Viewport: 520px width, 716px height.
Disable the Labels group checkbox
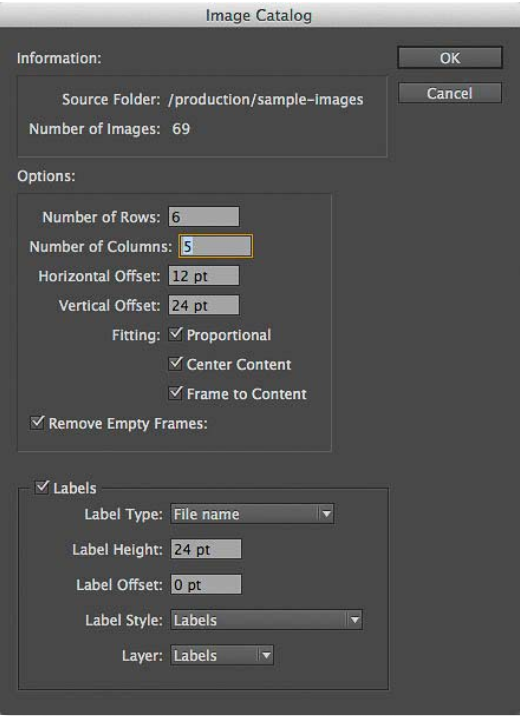[42, 487]
